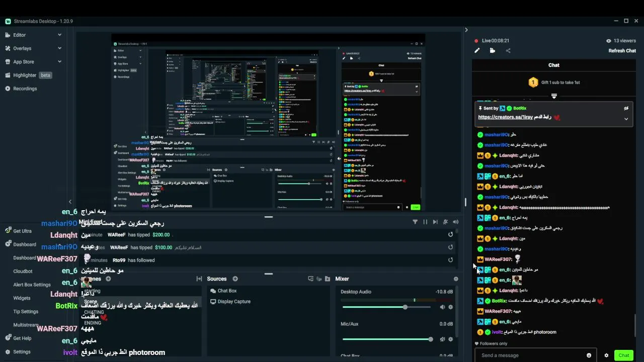Click the green Chat send button
This screenshot has height=362, width=644.
624,355
